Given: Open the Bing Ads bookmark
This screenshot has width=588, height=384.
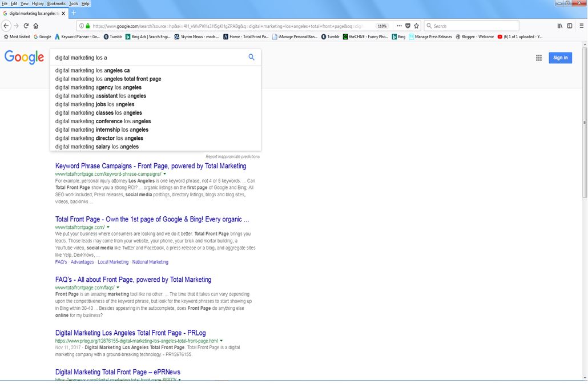Looking at the screenshot, I should [x=148, y=37].
